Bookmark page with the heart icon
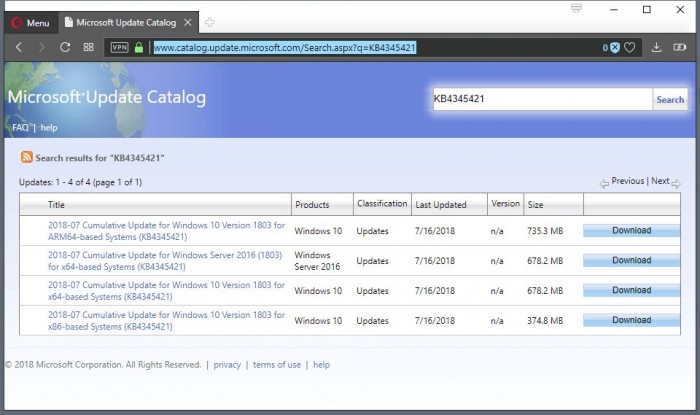 [x=629, y=47]
